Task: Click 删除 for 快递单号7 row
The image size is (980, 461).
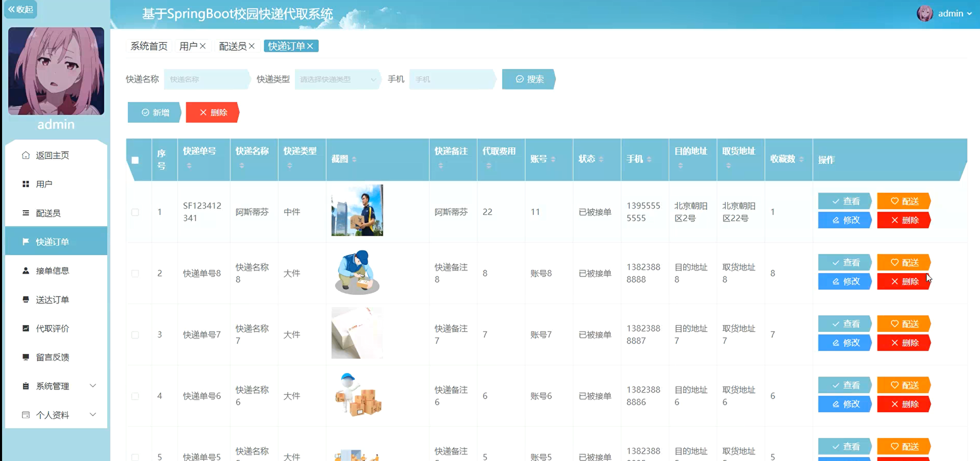Action: [904, 343]
